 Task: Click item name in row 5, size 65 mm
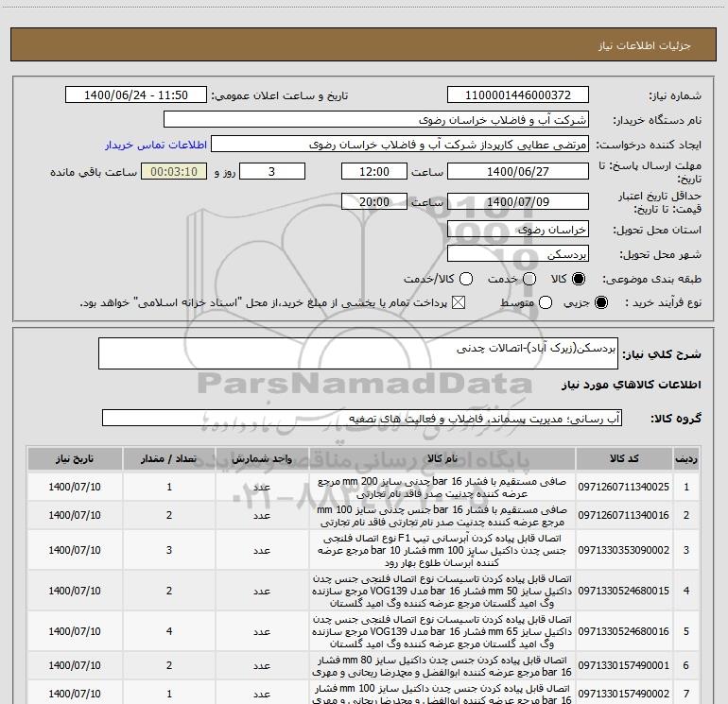(442, 631)
